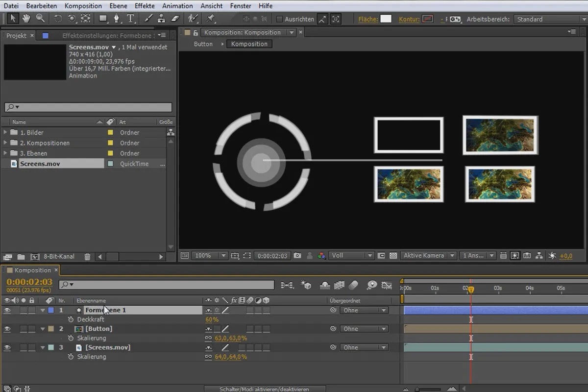Image resolution: width=588 pixels, height=392 pixels.
Task: Toggle stopwatch for Deckkraft property
Action: point(71,319)
